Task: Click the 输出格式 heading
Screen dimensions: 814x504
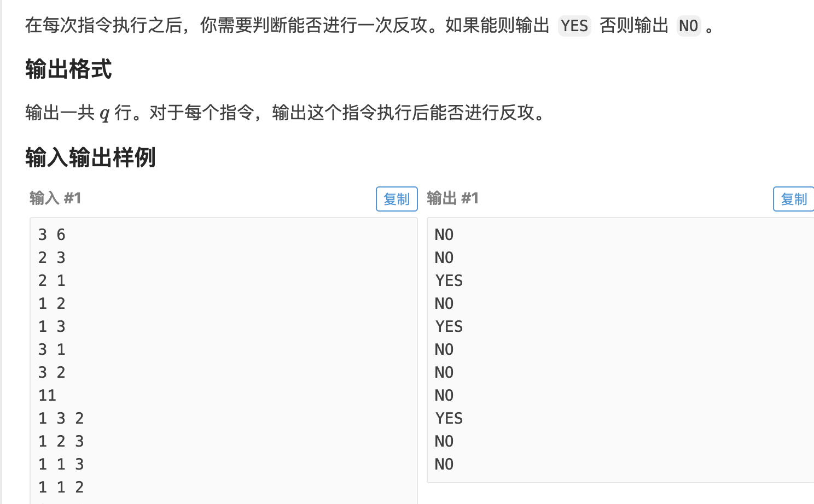Action: tap(68, 69)
